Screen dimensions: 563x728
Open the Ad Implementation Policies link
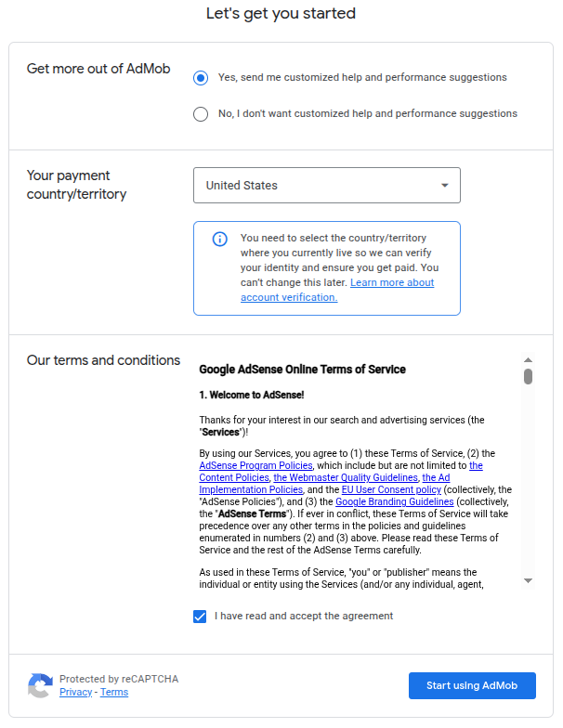click(251, 489)
